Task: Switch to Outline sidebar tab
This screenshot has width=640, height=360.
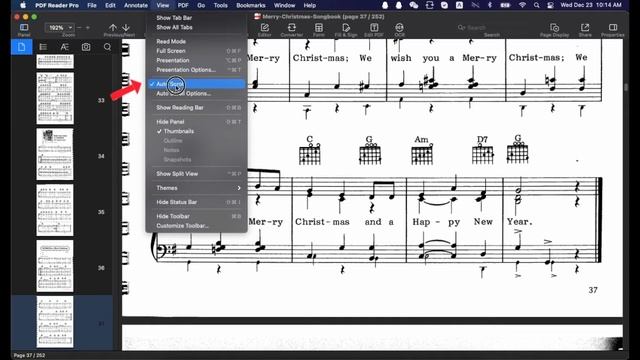Action: click(x=43, y=47)
